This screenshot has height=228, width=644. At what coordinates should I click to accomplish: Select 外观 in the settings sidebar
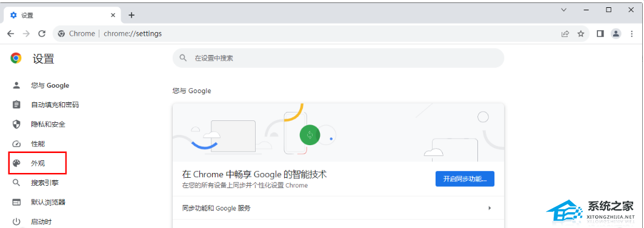pos(38,163)
